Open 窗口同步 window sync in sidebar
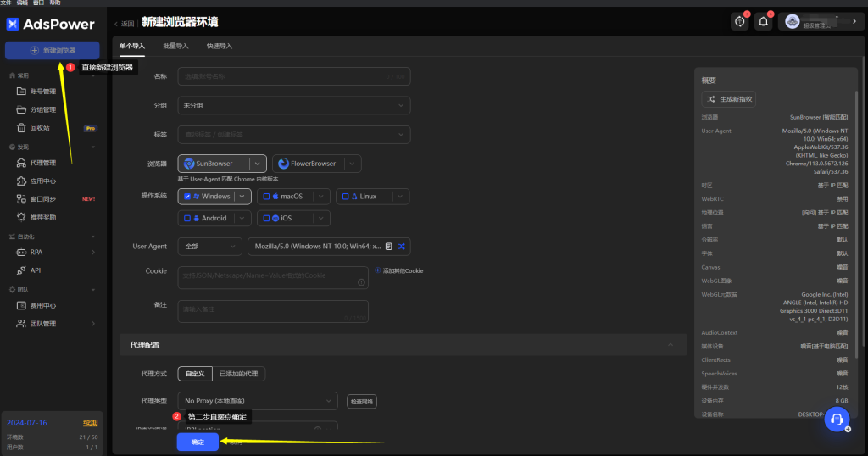Image resolution: width=868 pixels, height=456 pixels. tap(42, 199)
